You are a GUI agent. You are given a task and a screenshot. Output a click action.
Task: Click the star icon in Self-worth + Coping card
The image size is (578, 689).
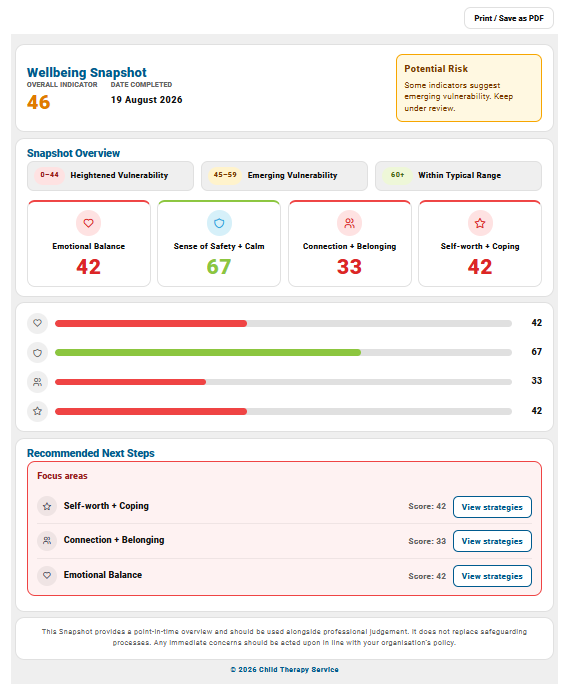(x=480, y=223)
